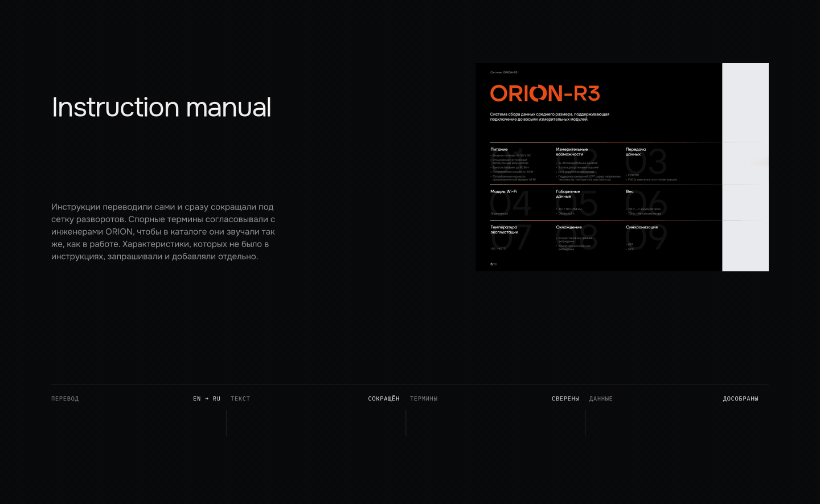Click the 'Температура эксплуатации' section title
The image size is (820, 504).
504,230
